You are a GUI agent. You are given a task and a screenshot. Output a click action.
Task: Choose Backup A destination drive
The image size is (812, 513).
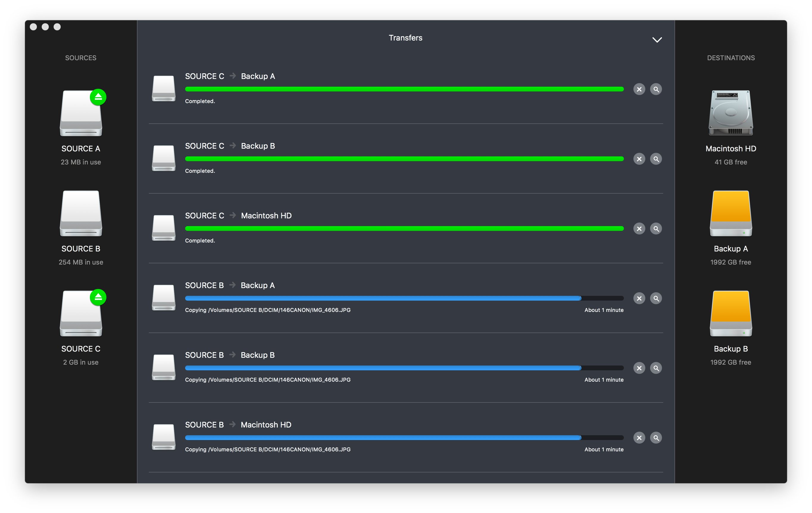pyautogui.click(x=731, y=214)
